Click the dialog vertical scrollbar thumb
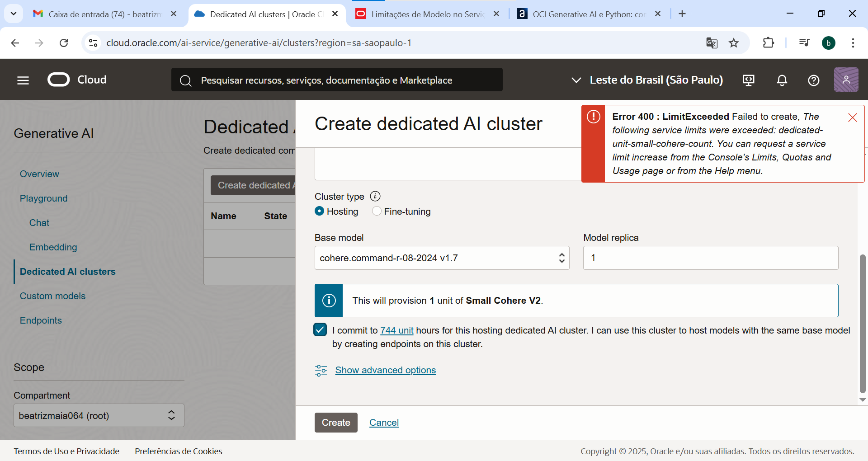The height and width of the screenshot is (461, 868). 863,324
